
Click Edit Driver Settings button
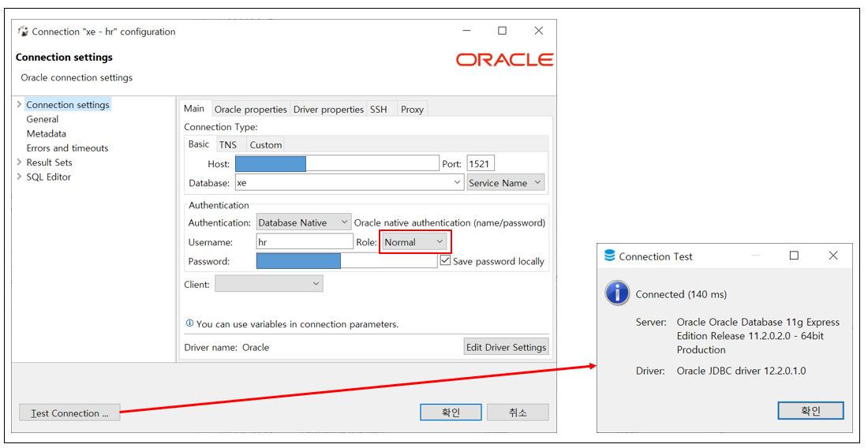[506, 347]
